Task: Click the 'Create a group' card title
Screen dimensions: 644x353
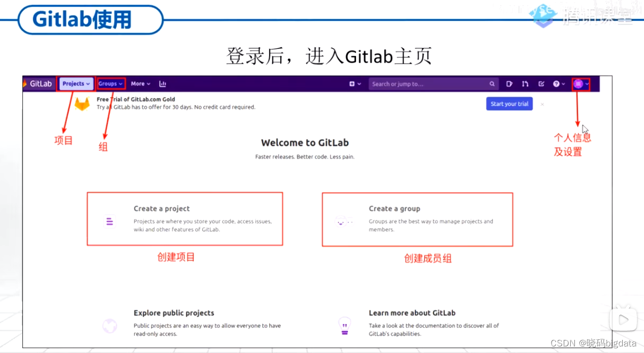Action: click(x=394, y=209)
